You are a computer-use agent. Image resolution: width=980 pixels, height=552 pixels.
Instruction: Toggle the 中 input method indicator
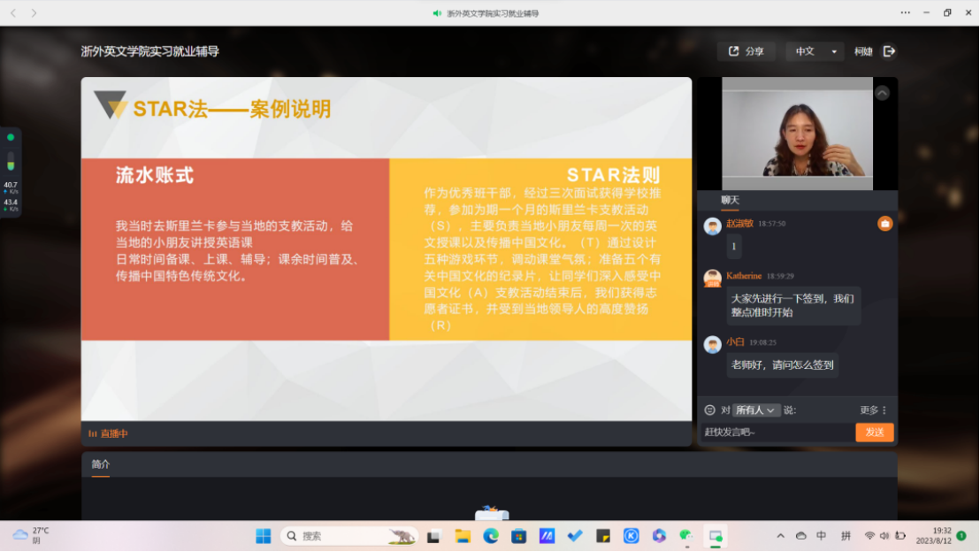(822, 536)
